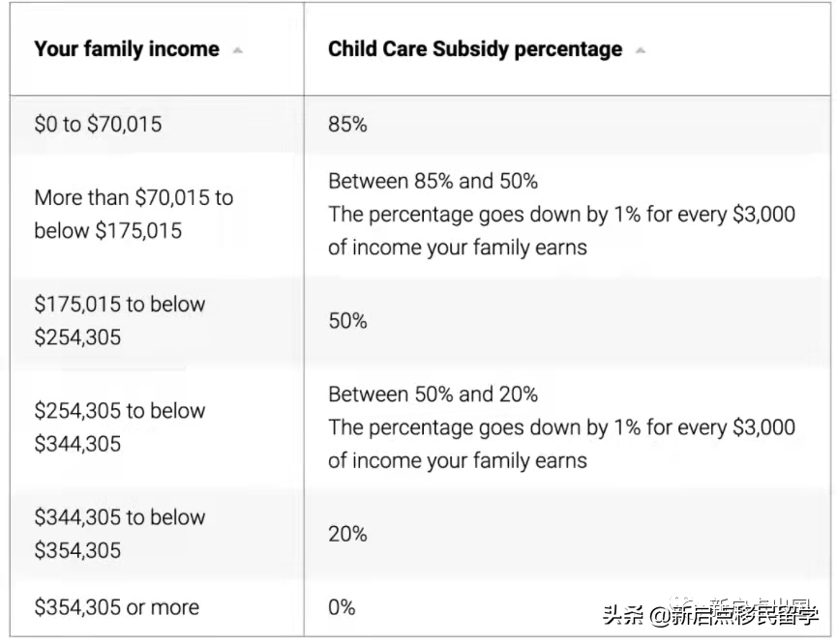Screen dimensions: 837x644
Task: Click the More than $70,015 to below $175,015 cell
Action: click(x=134, y=214)
